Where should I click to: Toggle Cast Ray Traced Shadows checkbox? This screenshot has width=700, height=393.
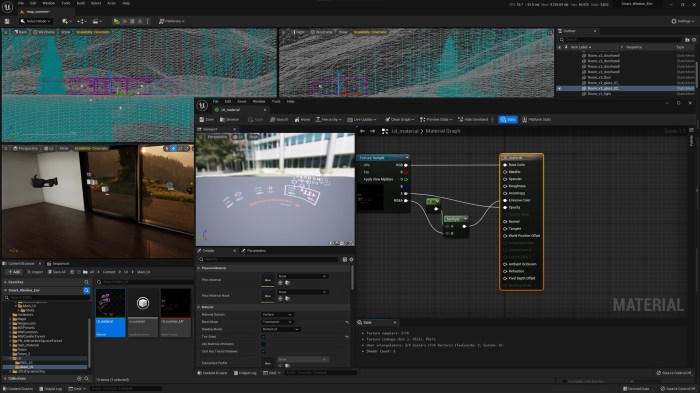point(263,351)
